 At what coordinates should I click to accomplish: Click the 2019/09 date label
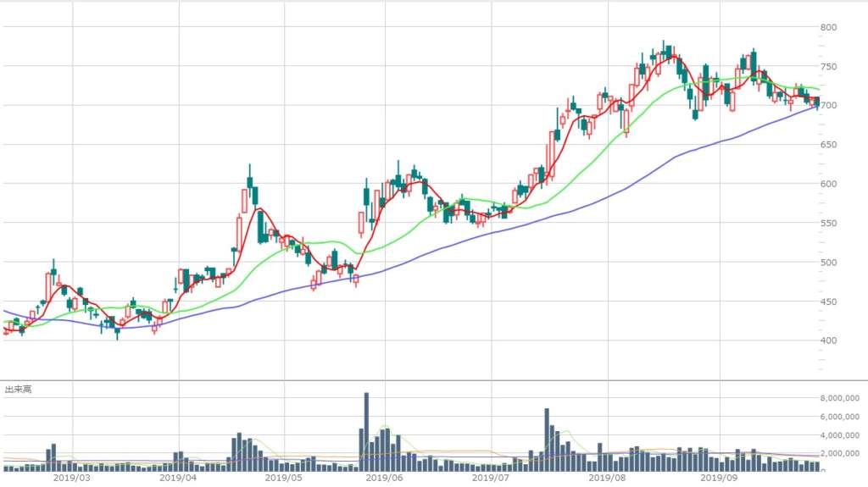719,478
